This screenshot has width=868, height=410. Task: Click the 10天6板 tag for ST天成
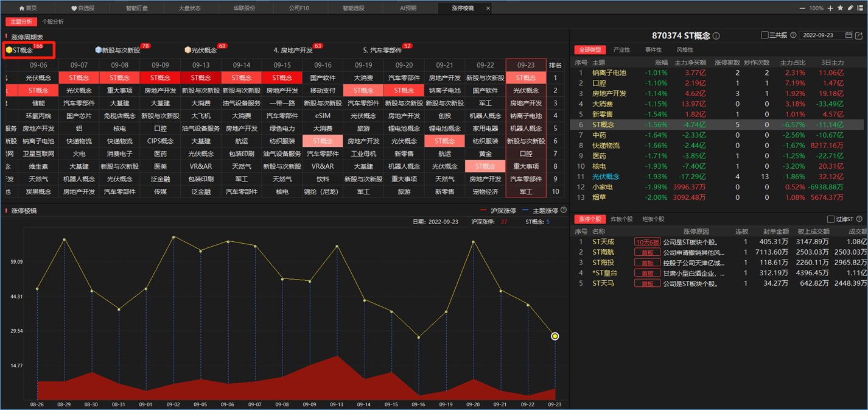[x=647, y=242]
